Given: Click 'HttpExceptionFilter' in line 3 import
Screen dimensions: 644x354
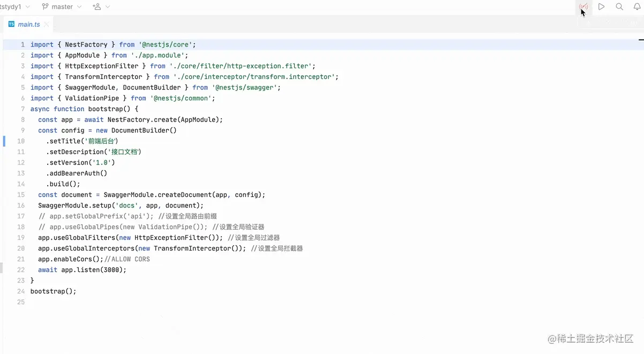Looking at the screenshot, I should [x=102, y=66].
